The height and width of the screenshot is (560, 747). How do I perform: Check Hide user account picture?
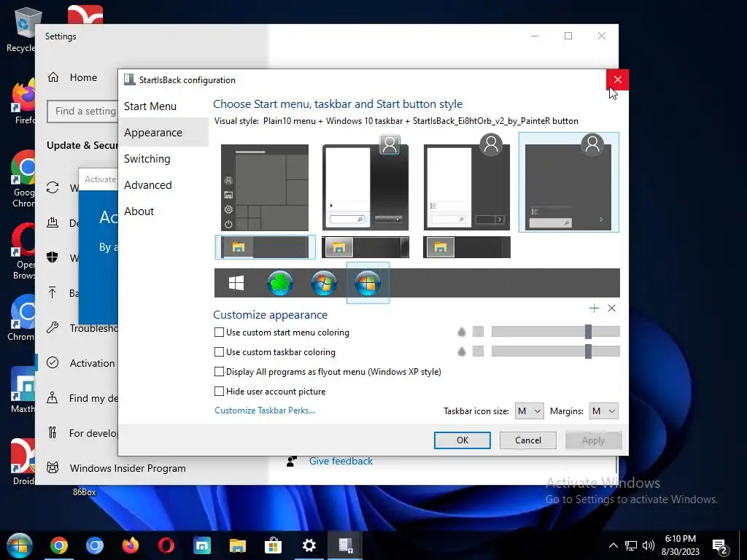(x=219, y=392)
